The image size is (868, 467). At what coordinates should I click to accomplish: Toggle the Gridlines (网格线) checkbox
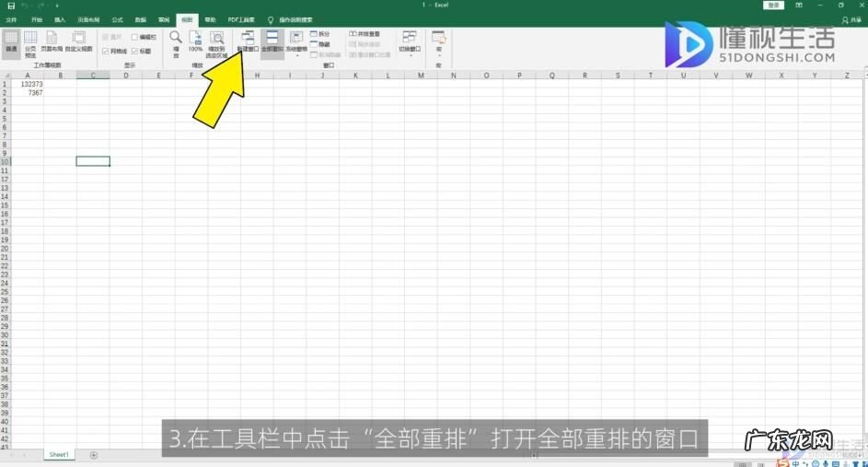pos(114,51)
